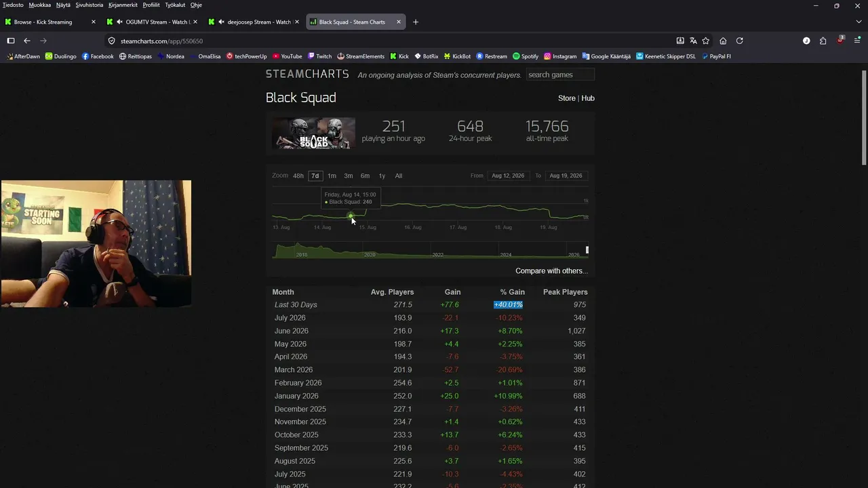Viewport: 868px width, 488px height.
Task: Set chart zoom to All
Action: coord(399,176)
